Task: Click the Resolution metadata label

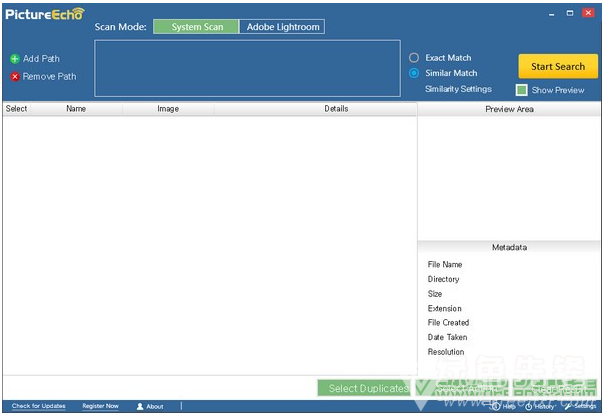Action: pos(446,352)
